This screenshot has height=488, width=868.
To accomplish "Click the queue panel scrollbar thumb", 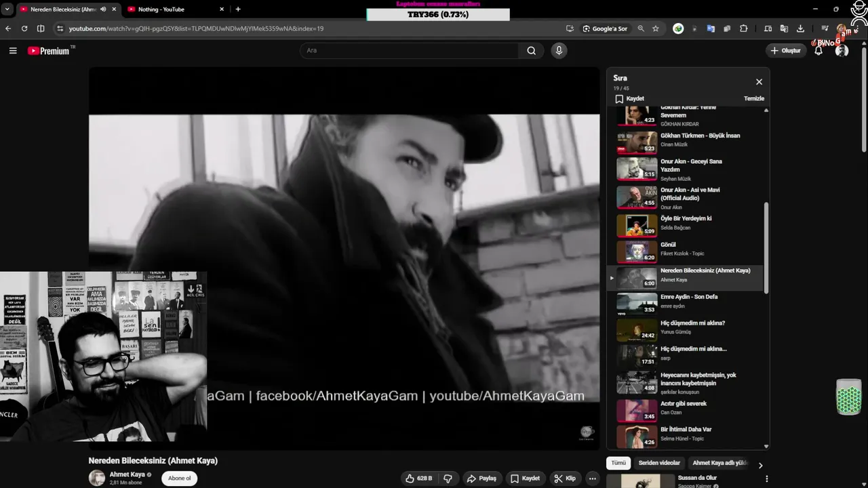I will click(766, 247).
